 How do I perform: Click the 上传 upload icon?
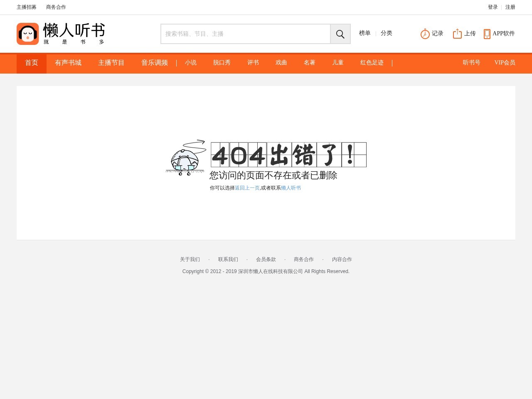click(x=457, y=34)
